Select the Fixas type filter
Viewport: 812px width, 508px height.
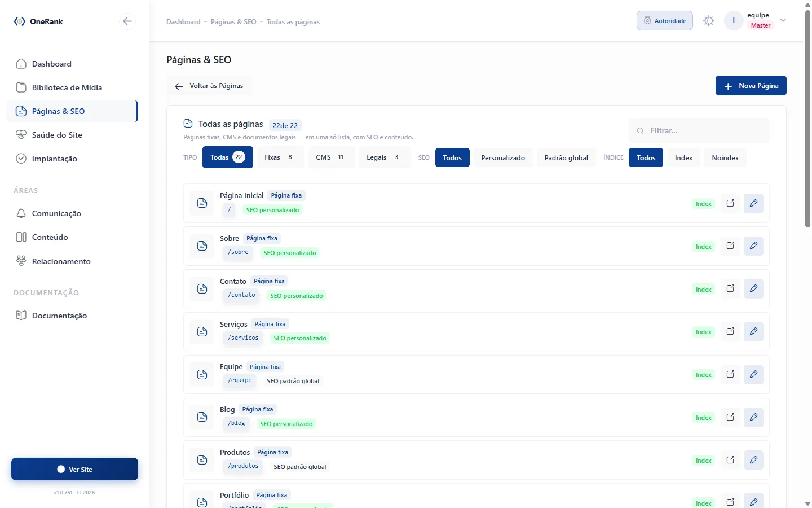coord(279,157)
